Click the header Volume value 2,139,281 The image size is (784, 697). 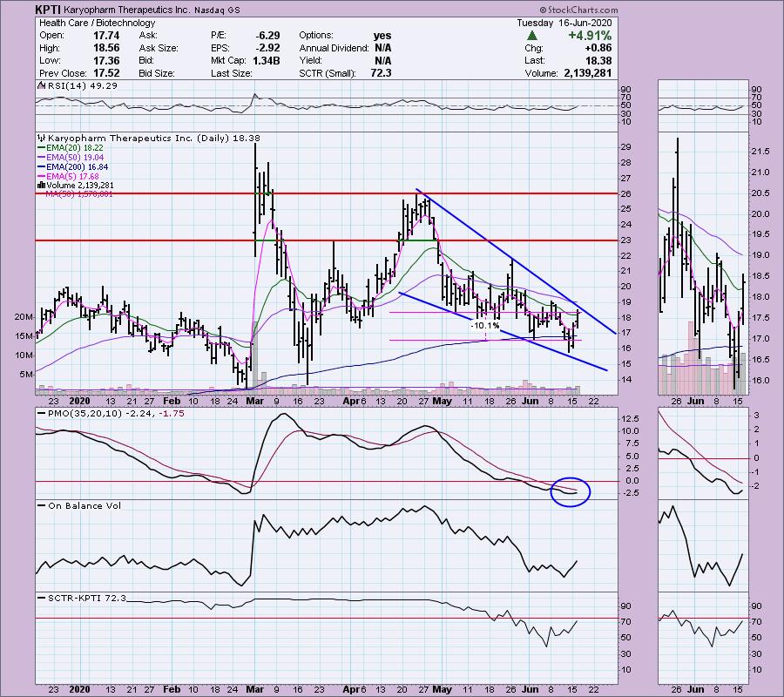587,73
